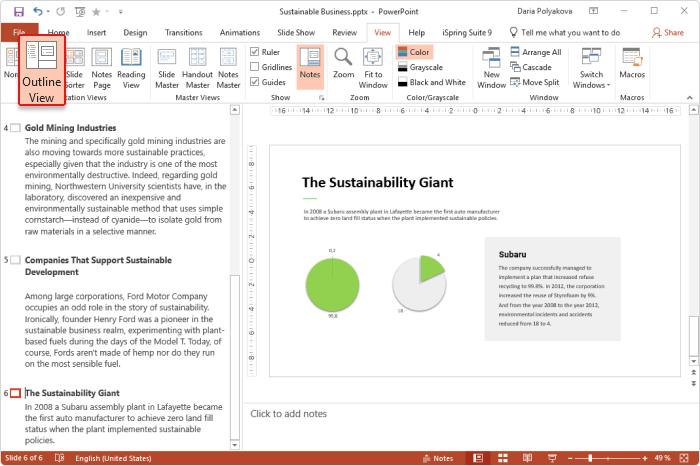Toggle the Ruler checkbox
This screenshot has width=700, height=466.
(255, 52)
